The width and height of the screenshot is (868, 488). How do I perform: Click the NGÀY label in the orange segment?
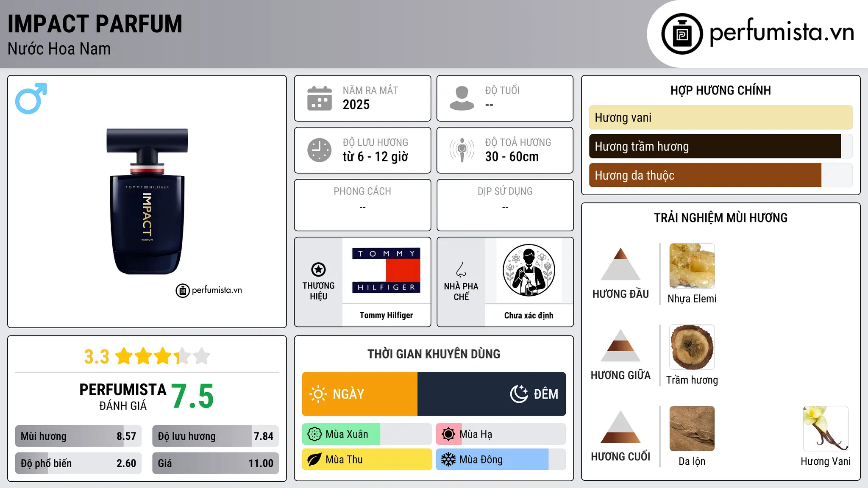pos(348,394)
